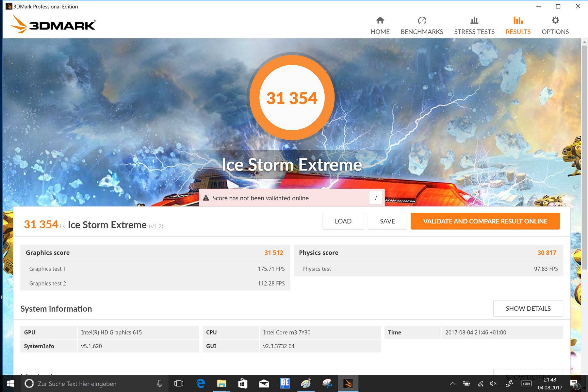This screenshot has width=588, height=392.
Task: Click Time value 2017-08-04 21:46
Action: coord(476,332)
